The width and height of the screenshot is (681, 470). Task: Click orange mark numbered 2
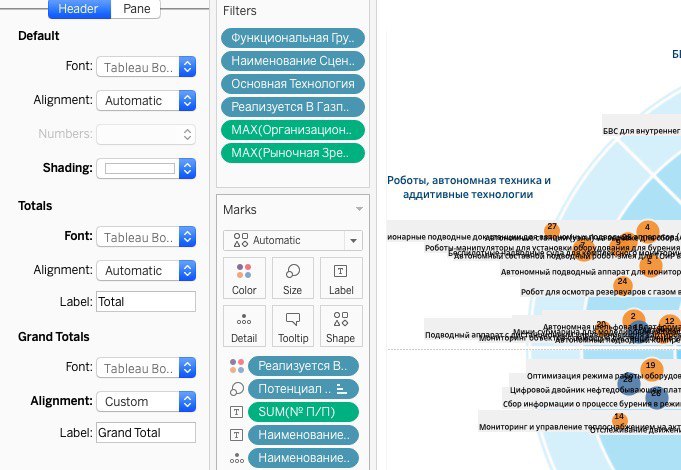[633, 318]
